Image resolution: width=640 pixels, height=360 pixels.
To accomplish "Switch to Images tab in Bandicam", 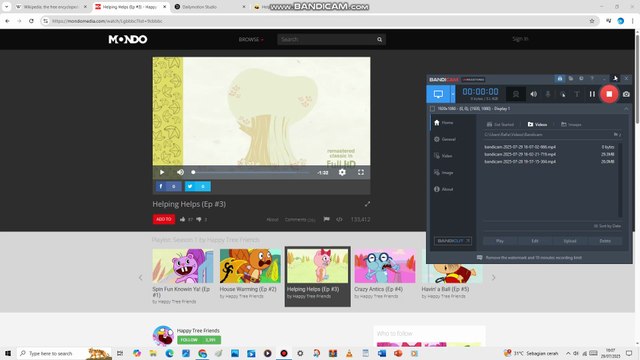I will 571,124.
